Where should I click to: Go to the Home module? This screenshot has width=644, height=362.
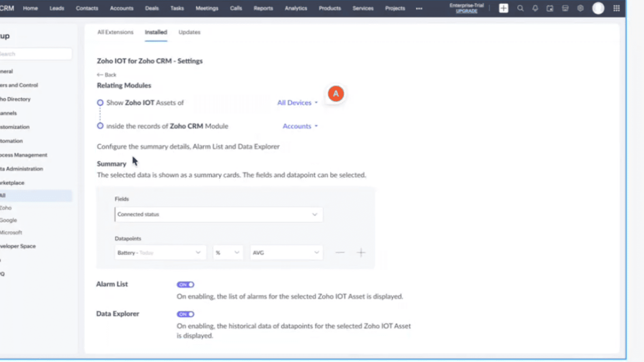coord(30,8)
